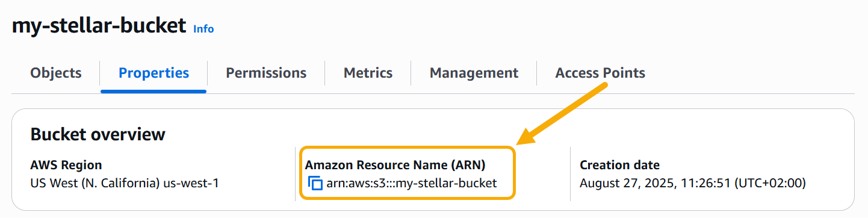Click the blue underline beneath Properties
This screenshot has width=868, height=218.
[x=153, y=91]
